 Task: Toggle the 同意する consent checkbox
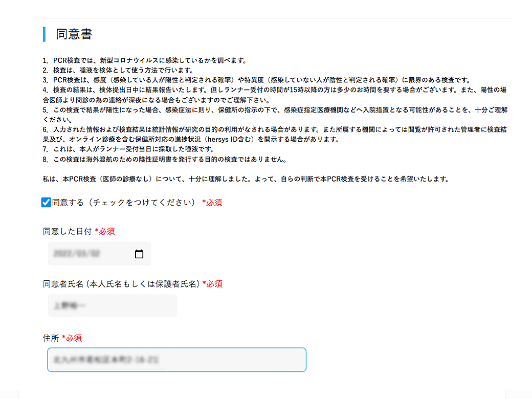46,203
